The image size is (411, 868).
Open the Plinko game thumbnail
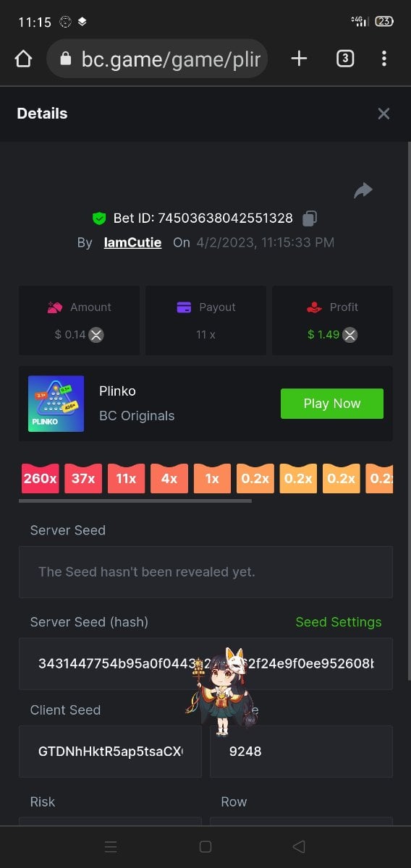56,404
